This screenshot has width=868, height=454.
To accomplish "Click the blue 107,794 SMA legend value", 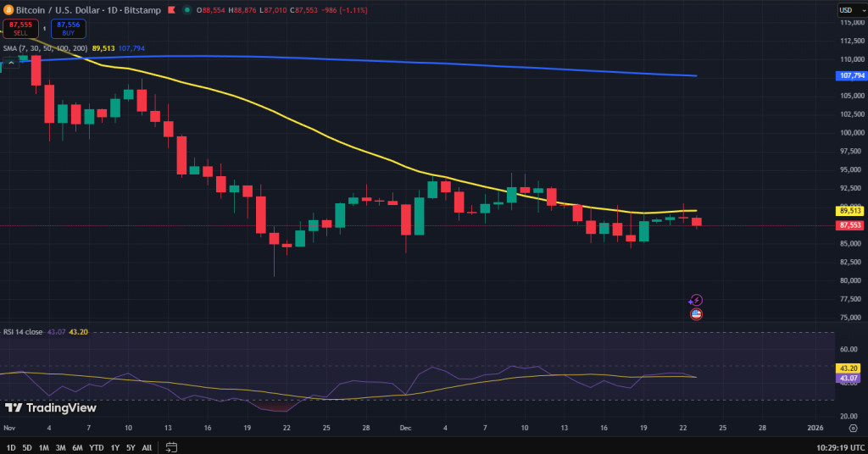I will 131,48.
